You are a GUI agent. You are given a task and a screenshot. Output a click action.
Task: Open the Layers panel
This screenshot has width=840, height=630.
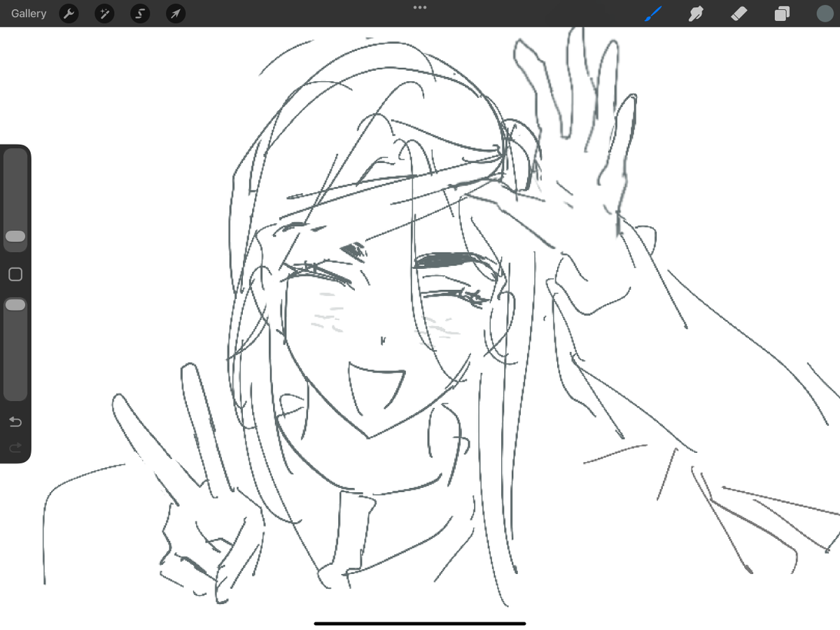click(x=782, y=13)
